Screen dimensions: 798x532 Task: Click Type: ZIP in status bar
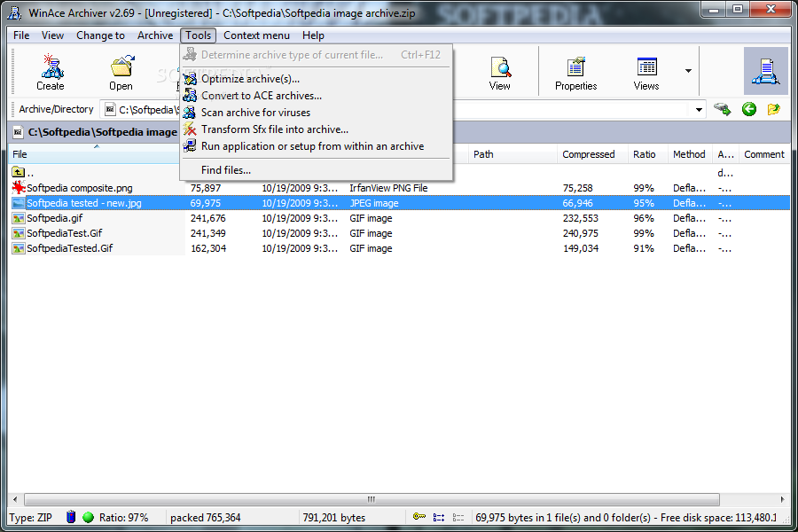[x=30, y=518]
